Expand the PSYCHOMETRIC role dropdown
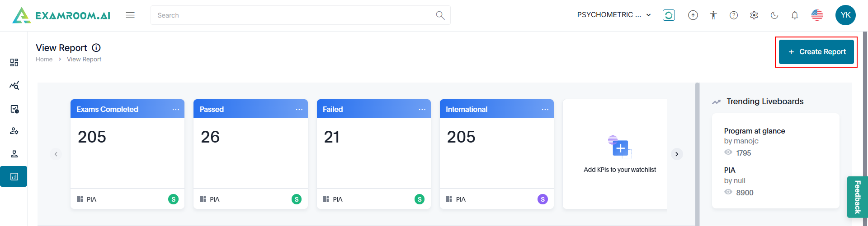The width and height of the screenshot is (868, 226). point(614,15)
